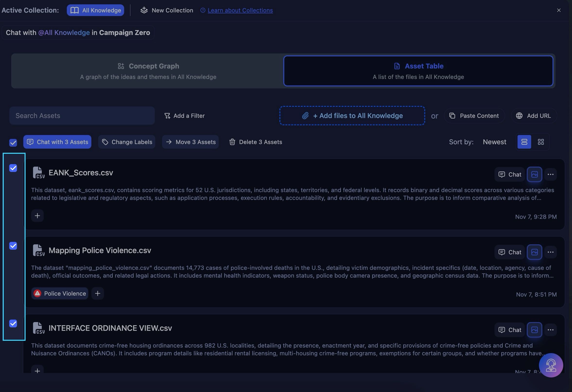The width and height of the screenshot is (572, 392).
Task: Switch to list view layout
Action: pyautogui.click(x=524, y=142)
